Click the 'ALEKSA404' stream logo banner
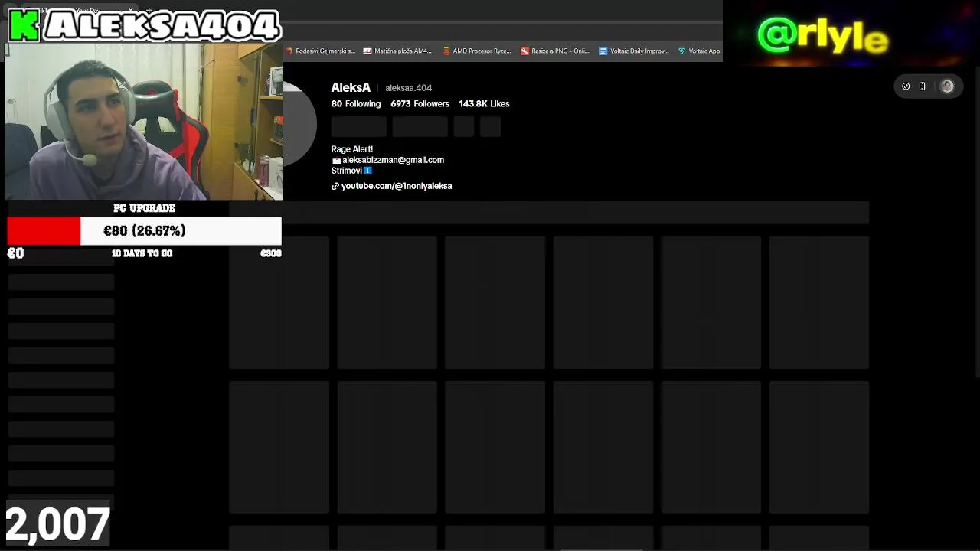This screenshot has width=980, height=551. tap(144, 25)
